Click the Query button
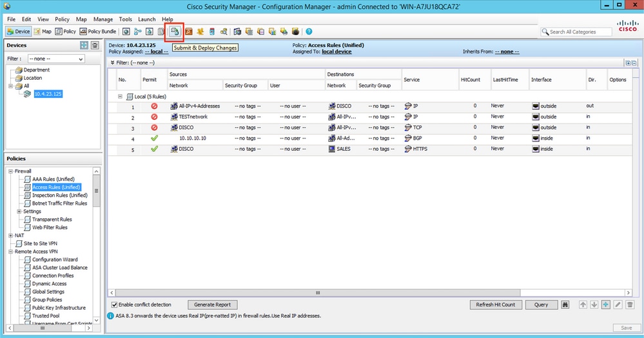Image resolution: width=644 pixels, height=338 pixels. [542, 305]
